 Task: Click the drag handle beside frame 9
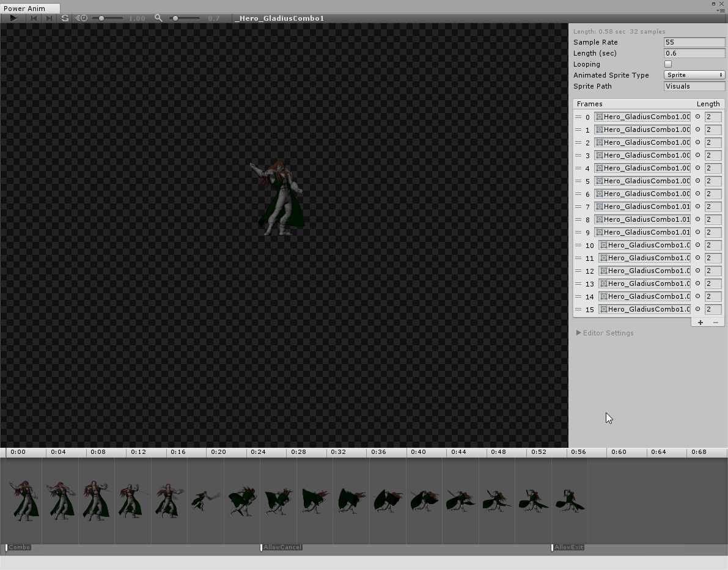[577, 232]
